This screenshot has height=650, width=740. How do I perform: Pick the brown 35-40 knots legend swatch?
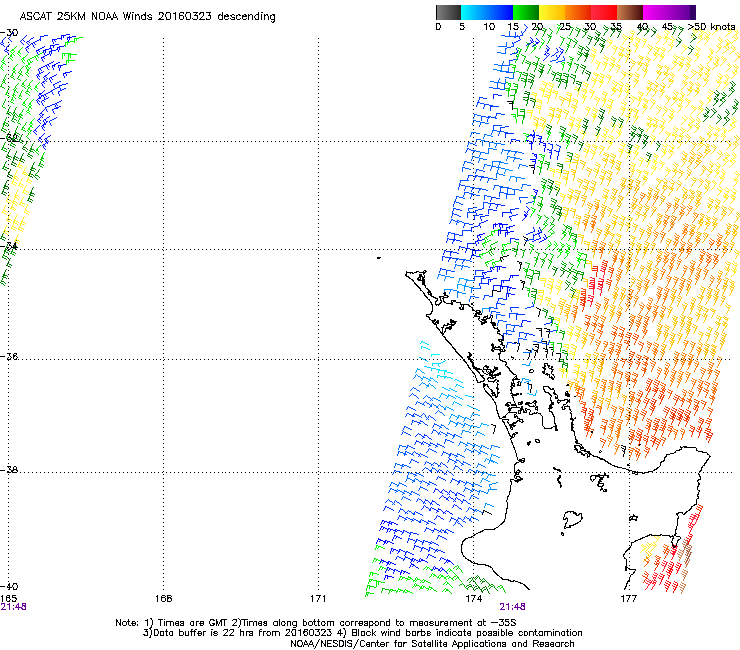tap(630, 12)
